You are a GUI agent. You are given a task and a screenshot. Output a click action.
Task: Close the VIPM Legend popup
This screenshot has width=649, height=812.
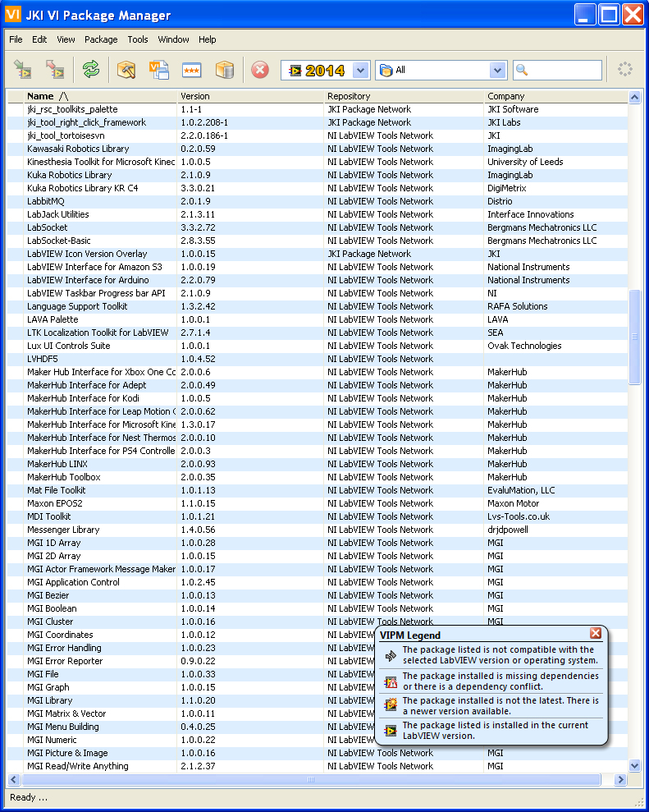[596, 633]
